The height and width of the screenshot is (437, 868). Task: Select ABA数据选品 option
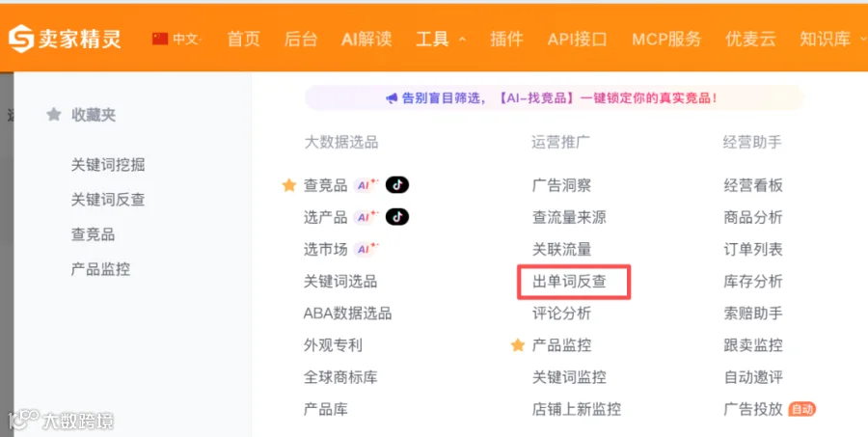[x=347, y=314]
